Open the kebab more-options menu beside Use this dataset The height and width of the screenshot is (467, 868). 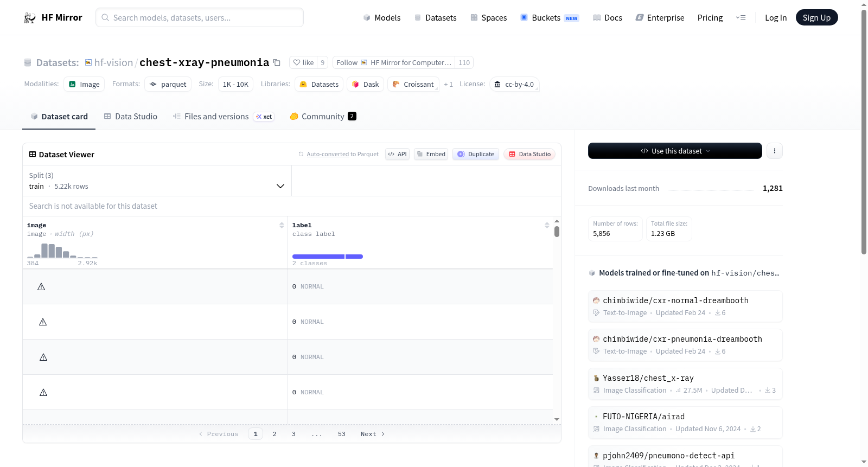[x=775, y=151]
